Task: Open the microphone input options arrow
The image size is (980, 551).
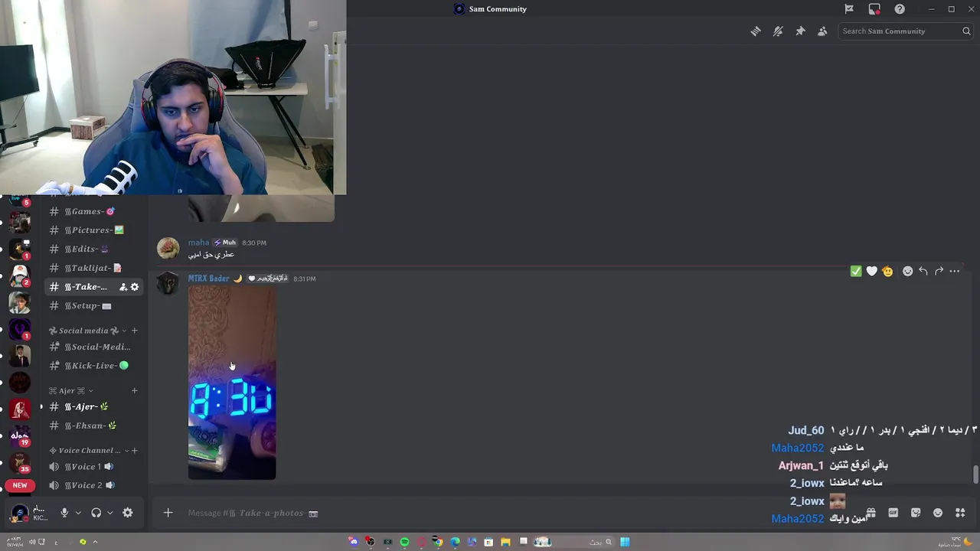Action: click(78, 513)
